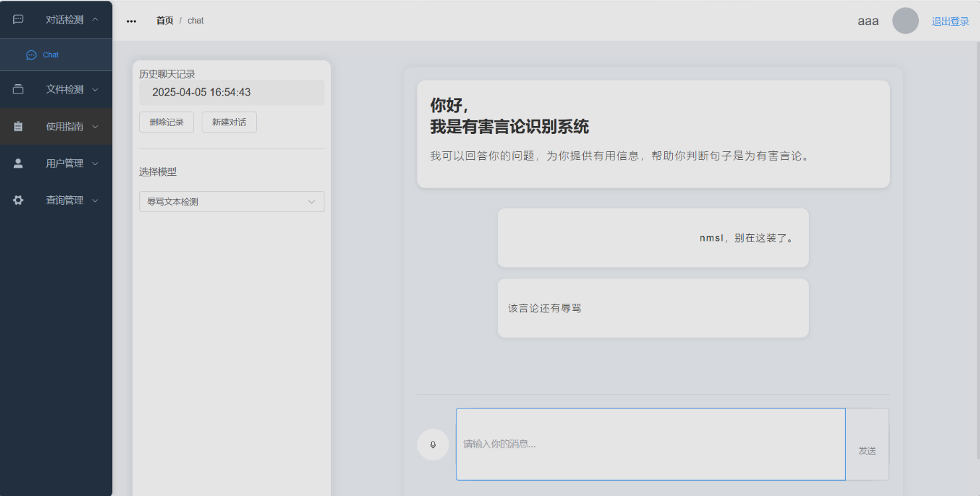Open the 文件检测 sidebar menu
The image size is (980, 496).
point(56,90)
